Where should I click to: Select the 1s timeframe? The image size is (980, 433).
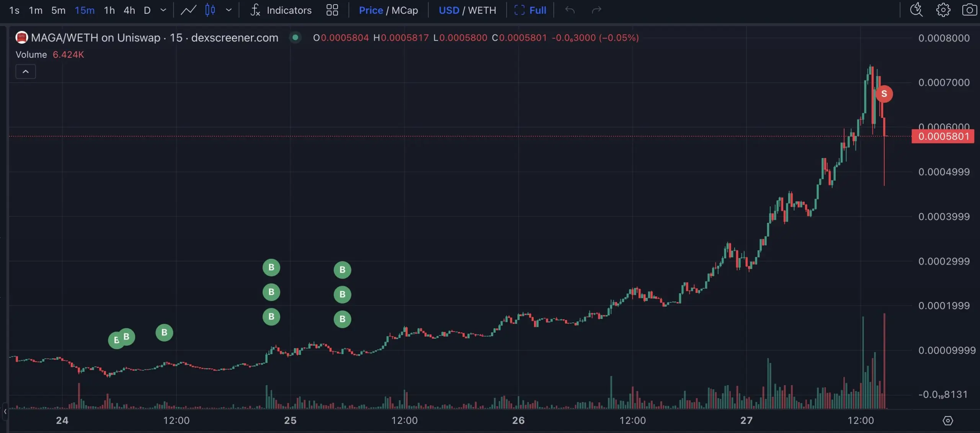click(x=14, y=10)
